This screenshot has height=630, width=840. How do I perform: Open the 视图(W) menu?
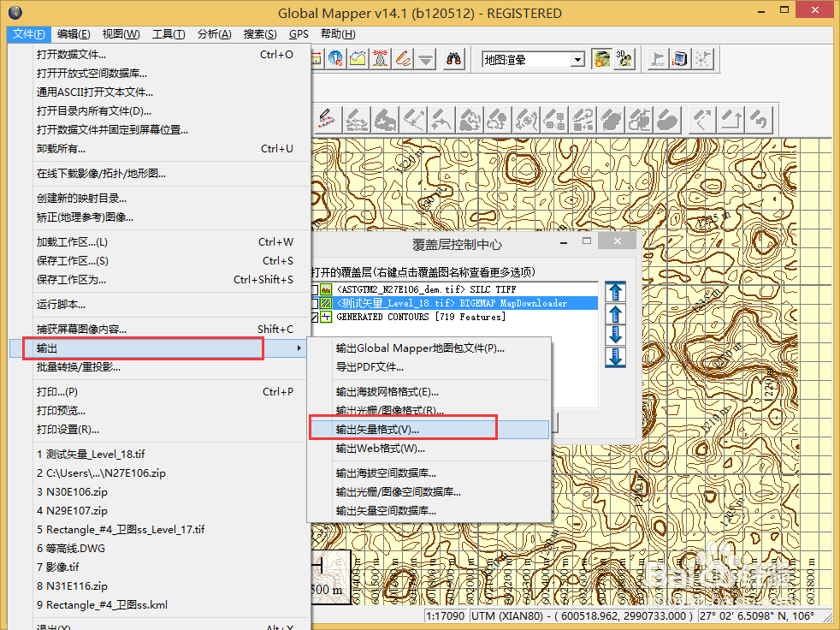(121, 33)
